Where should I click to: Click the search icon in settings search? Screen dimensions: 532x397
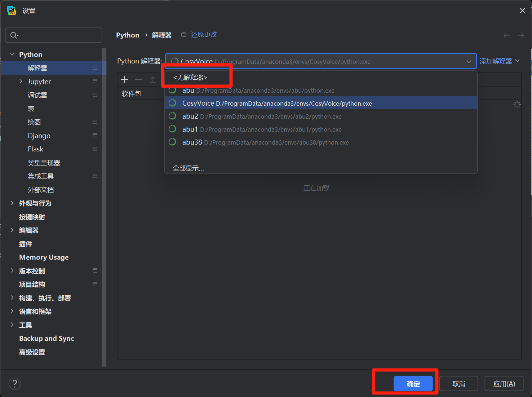tap(14, 35)
